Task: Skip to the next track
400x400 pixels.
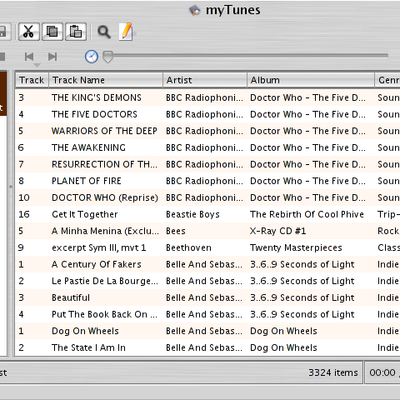Action: pyautogui.click(x=52, y=57)
